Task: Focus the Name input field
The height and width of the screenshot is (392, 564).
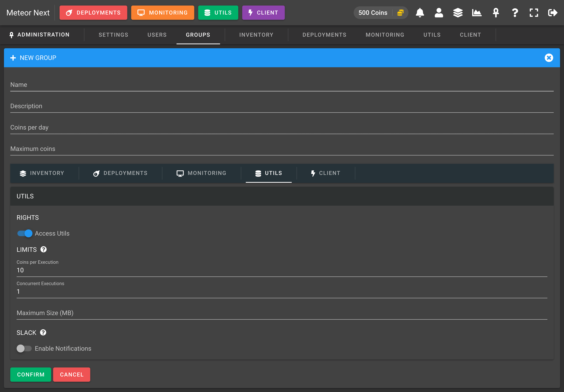Action: (282, 85)
